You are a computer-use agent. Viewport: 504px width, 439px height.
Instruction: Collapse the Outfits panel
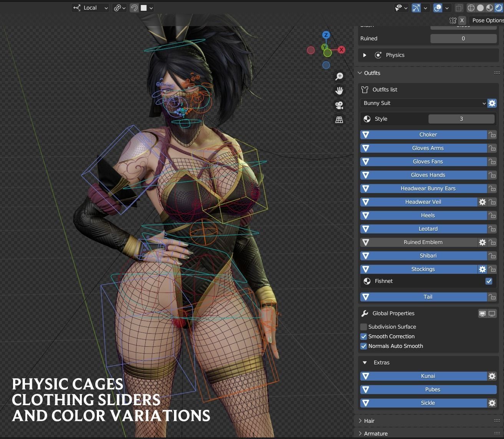[x=360, y=73]
